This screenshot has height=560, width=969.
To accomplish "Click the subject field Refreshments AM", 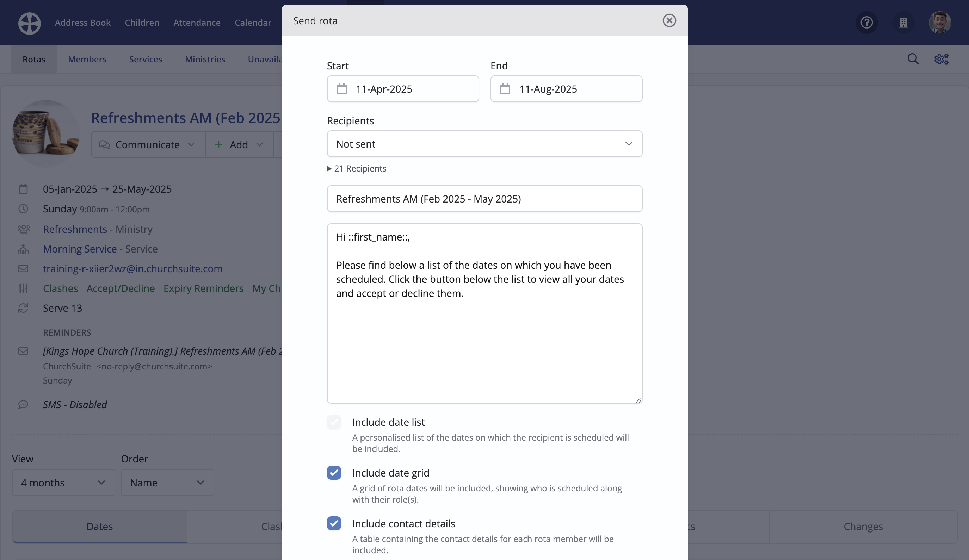I will point(484,199).
